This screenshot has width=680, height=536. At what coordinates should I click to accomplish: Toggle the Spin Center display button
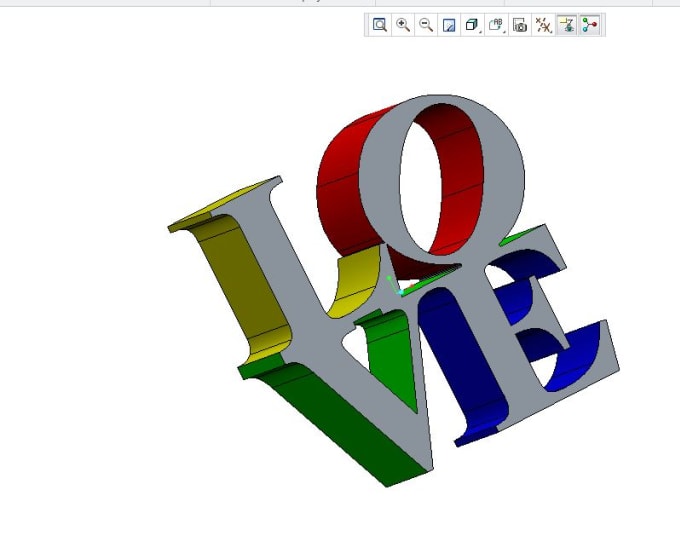[590, 25]
